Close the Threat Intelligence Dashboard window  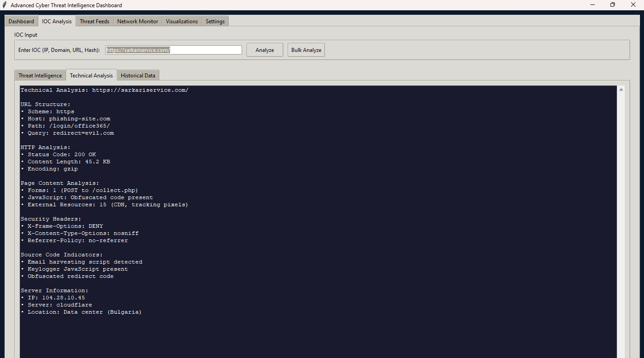click(x=633, y=5)
